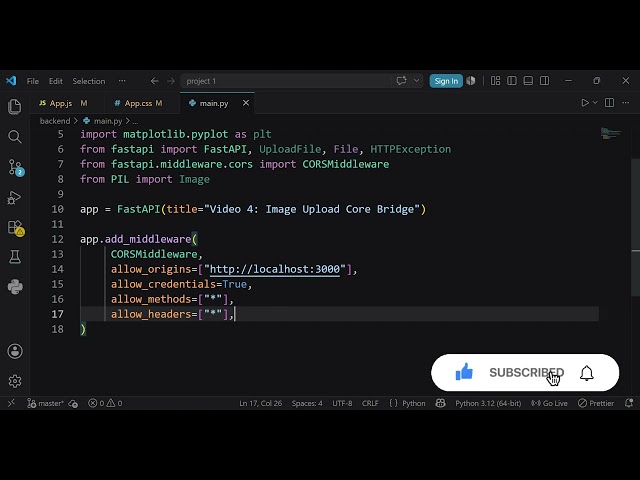Click the code minimap
The width and height of the screenshot is (640, 480).
tap(611, 133)
